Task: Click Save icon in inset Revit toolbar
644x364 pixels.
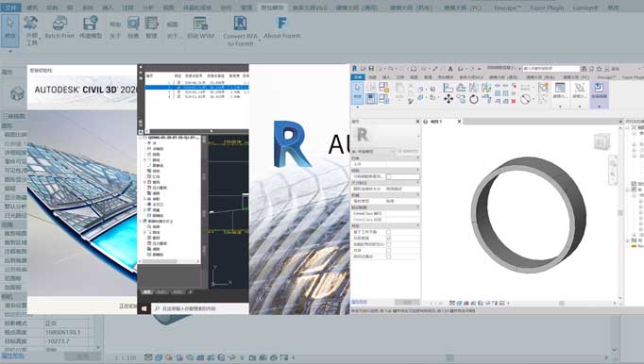Action: (371, 69)
